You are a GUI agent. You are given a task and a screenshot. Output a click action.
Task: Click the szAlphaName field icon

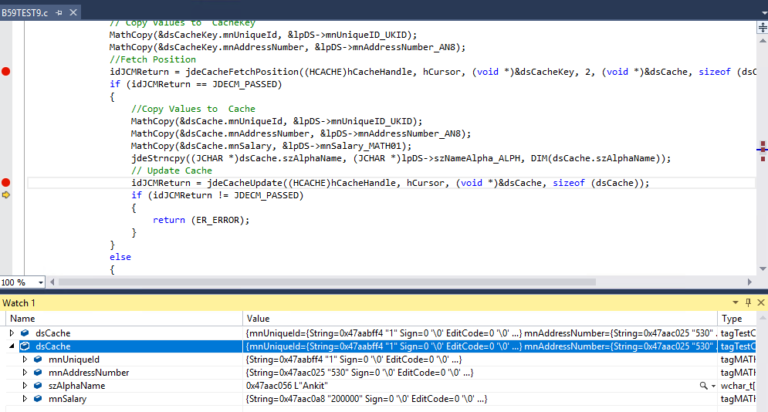click(x=38, y=386)
